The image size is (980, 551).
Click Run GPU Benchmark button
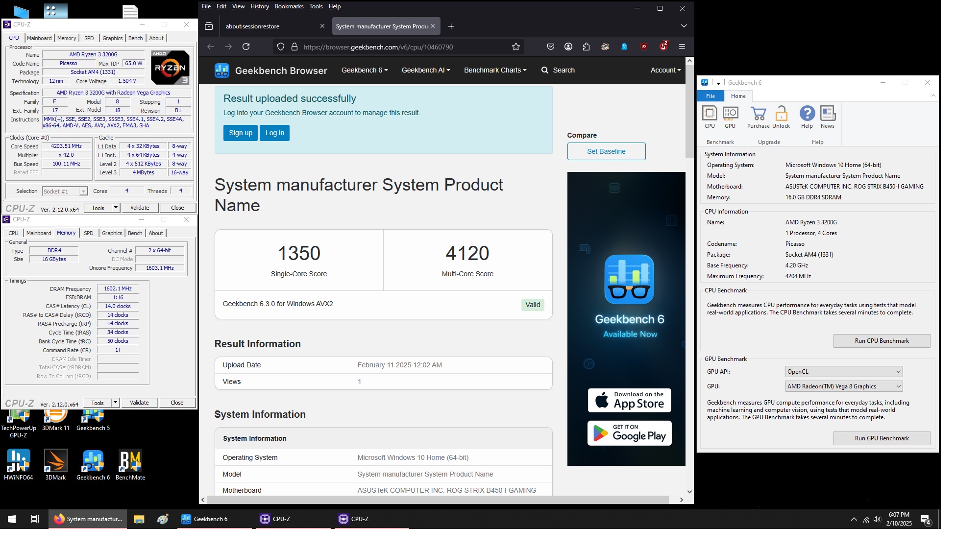(x=882, y=438)
